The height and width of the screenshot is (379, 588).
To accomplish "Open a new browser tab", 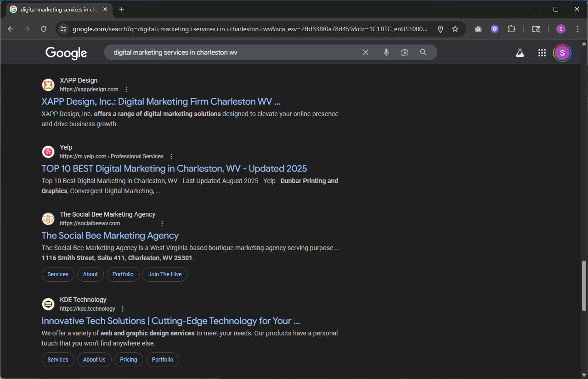I will tap(122, 9).
